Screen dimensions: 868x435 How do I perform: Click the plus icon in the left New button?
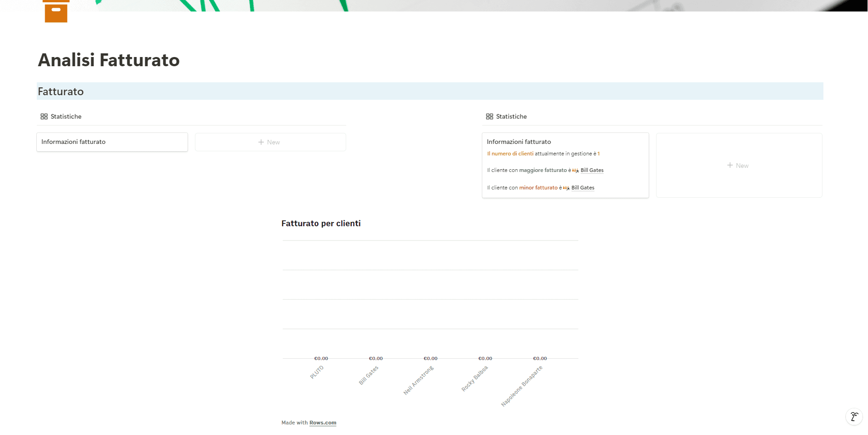(x=261, y=142)
